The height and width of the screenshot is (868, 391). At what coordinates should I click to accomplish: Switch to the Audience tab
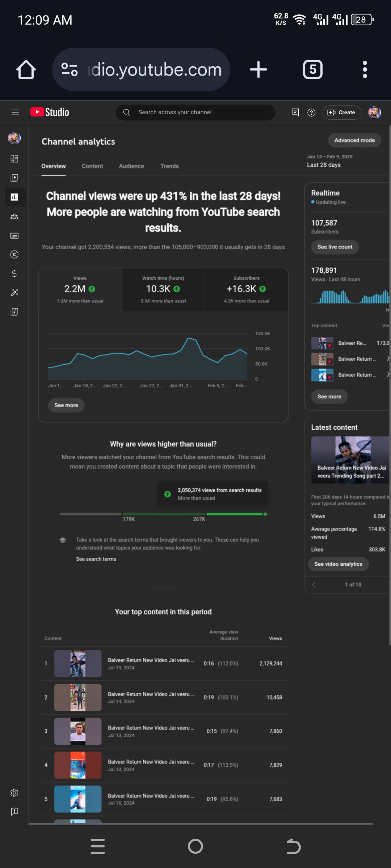point(131,166)
